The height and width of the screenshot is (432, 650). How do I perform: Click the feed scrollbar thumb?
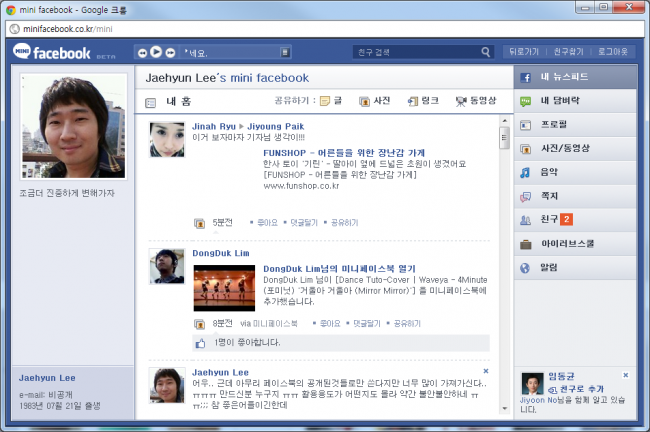[x=504, y=138]
